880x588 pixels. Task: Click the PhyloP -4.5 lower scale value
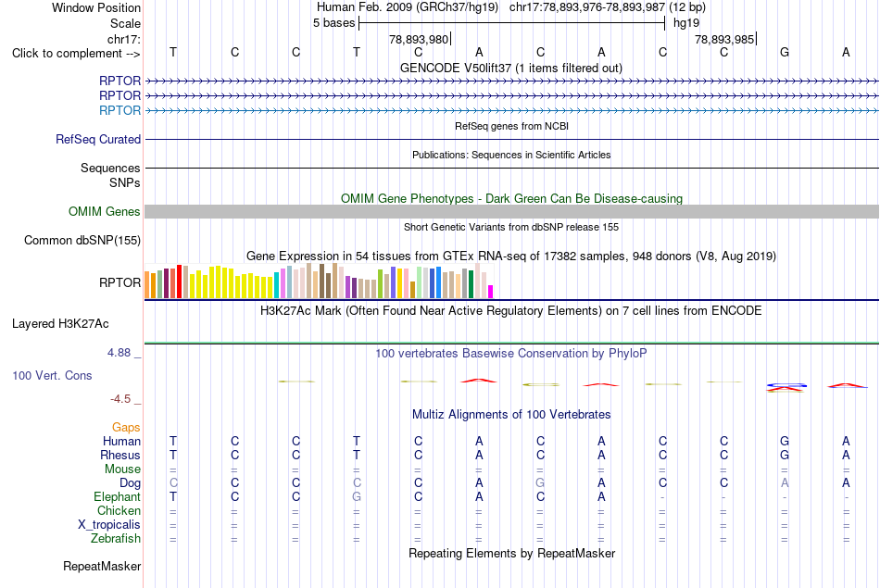point(120,399)
